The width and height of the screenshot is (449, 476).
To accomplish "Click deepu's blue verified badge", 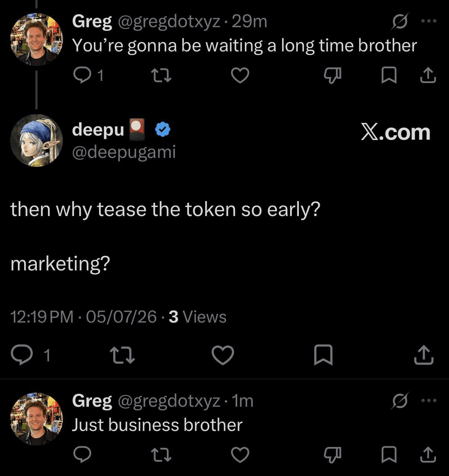I will (x=163, y=130).
